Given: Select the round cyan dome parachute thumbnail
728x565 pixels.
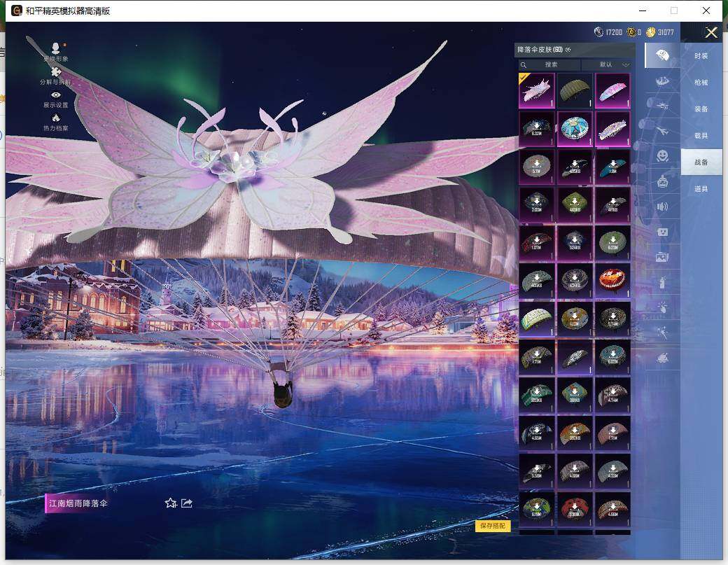Looking at the screenshot, I should point(574,129).
